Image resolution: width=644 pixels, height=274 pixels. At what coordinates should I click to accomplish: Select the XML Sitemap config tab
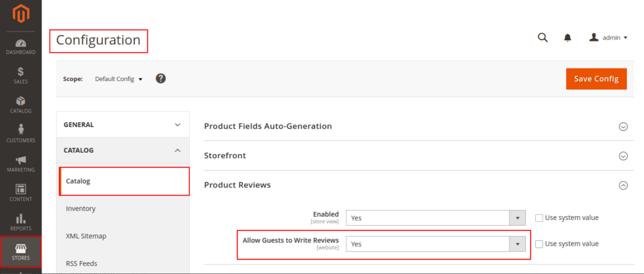pyautogui.click(x=86, y=236)
